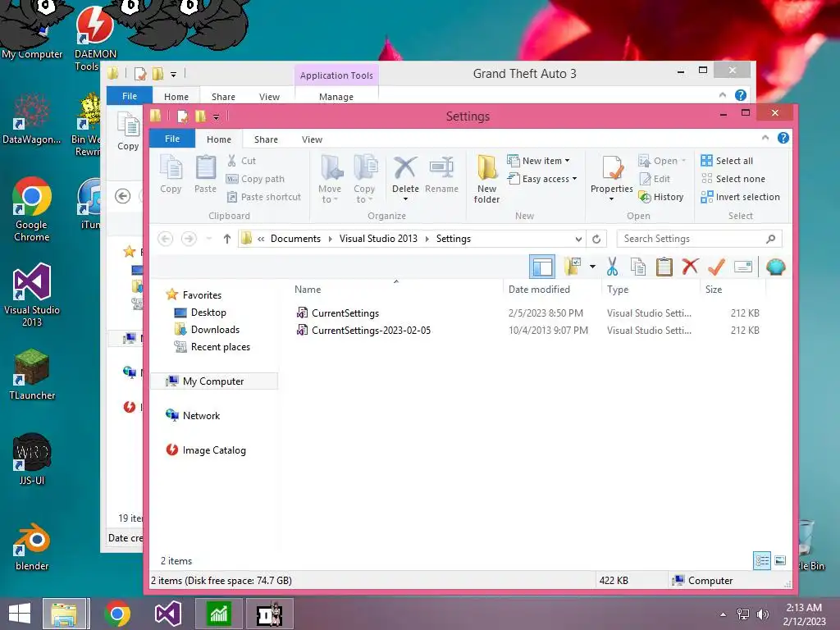Refresh the Settings folder view
This screenshot has width=840, height=630.
click(596, 239)
